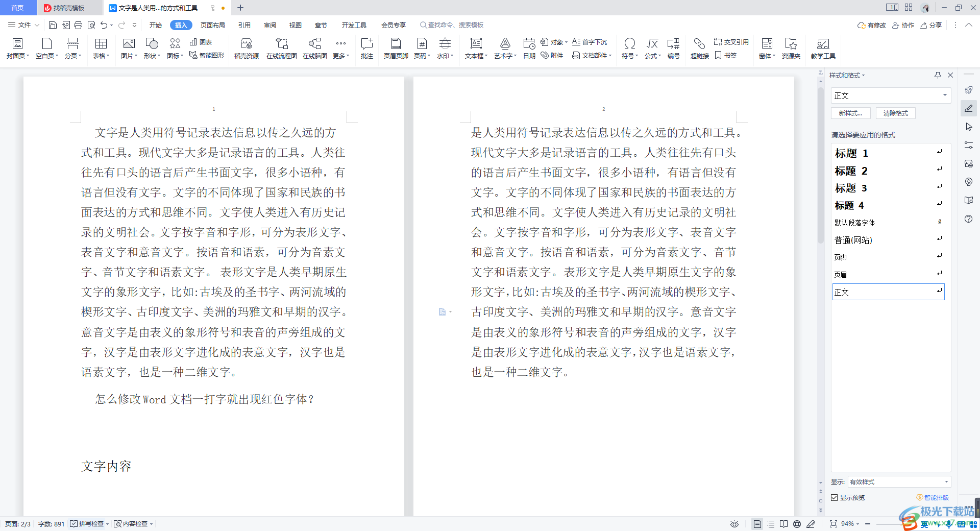Switch to the Start (开始) ribbon tab
The height and width of the screenshot is (531, 980).
(156, 25)
